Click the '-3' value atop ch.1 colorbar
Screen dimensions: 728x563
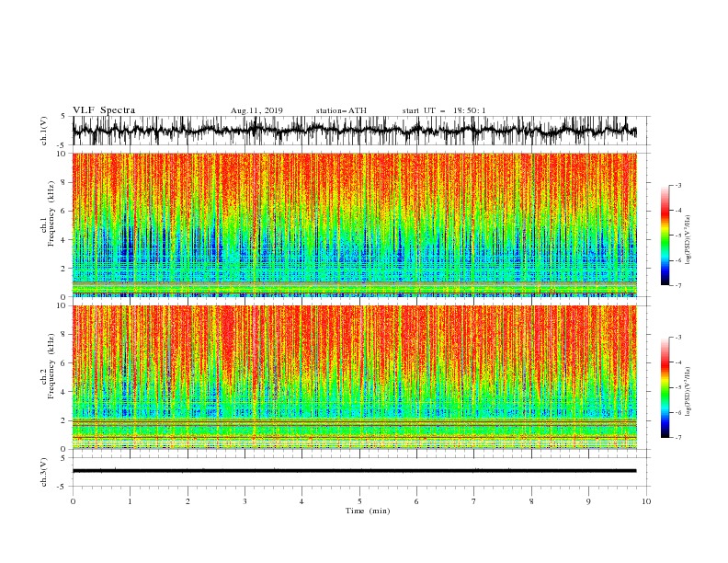pyautogui.click(x=677, y=185)
